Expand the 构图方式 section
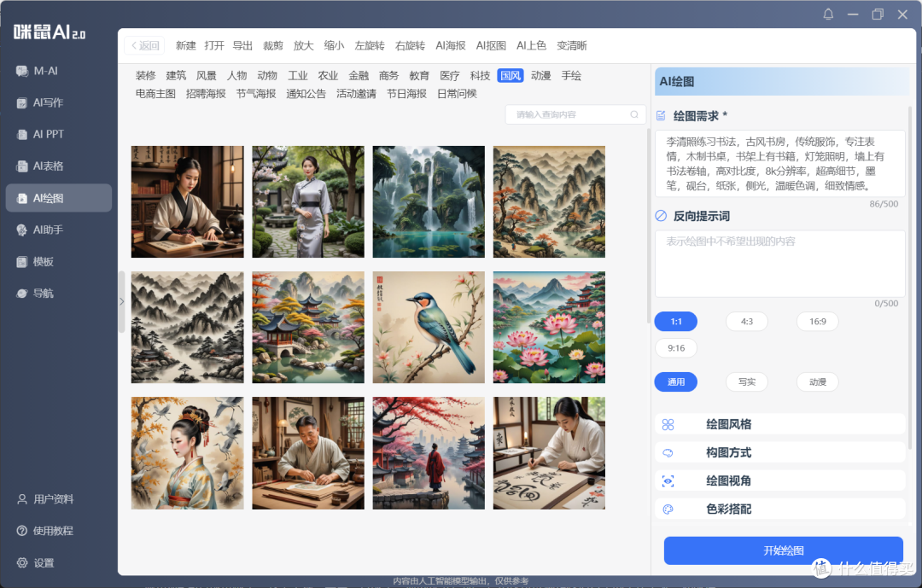This screenshot has width=922, height=588. [x=779, y=453]
